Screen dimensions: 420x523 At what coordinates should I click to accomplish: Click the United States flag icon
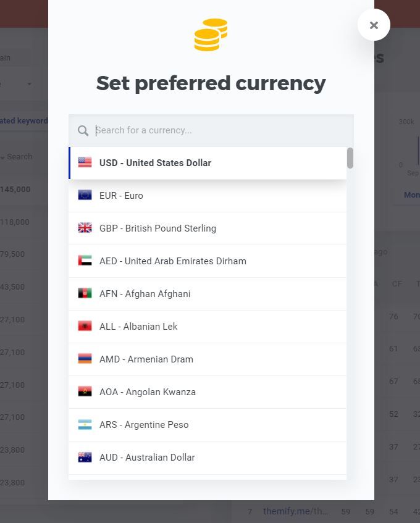[x=85, y=162]
